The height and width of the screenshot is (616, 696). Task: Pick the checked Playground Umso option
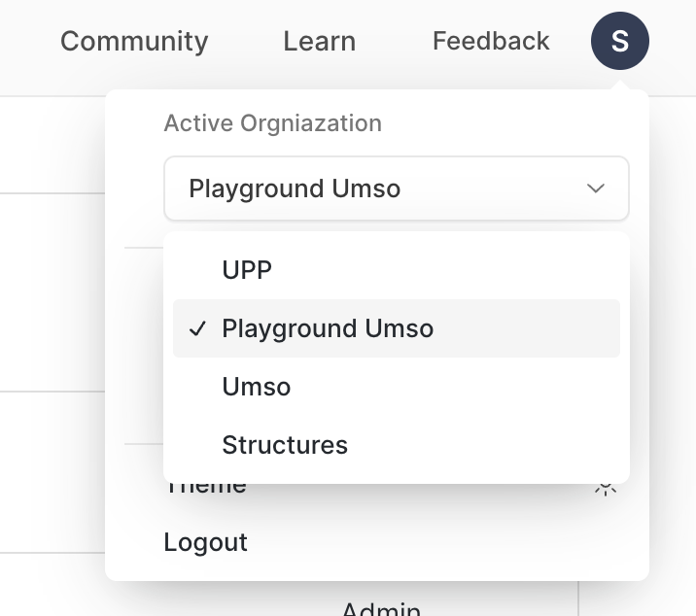pyautogui.click(x=396, y=328)
